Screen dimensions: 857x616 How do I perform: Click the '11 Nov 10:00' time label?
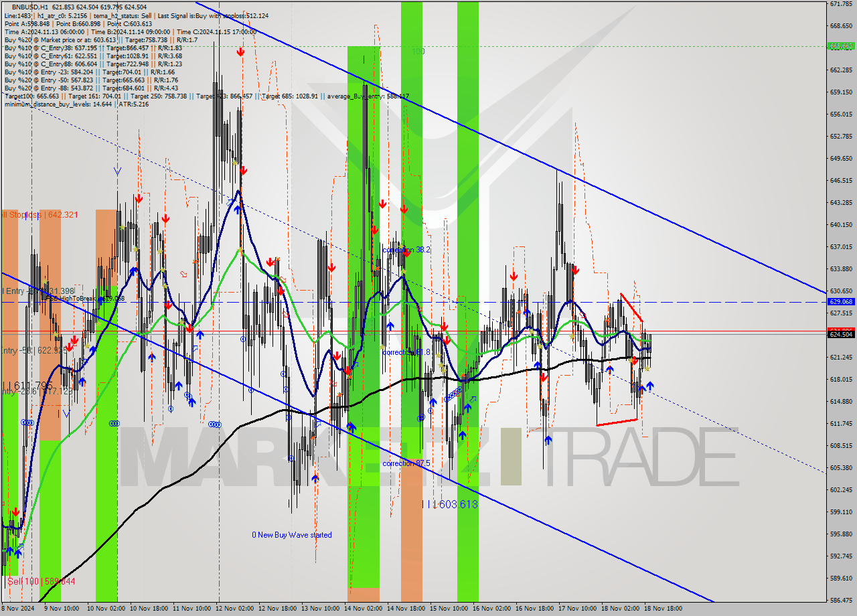point(191,609)
